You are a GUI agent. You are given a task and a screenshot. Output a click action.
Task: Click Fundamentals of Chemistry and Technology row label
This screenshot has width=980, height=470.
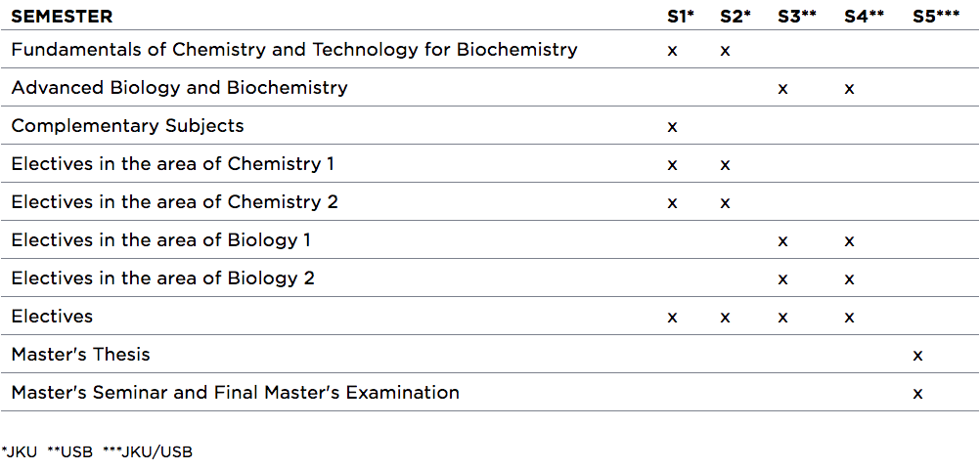[x=294, y=50]
